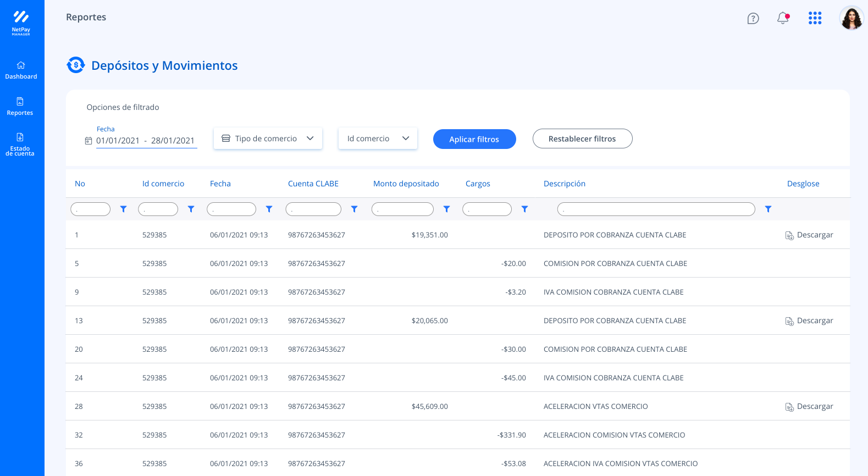868x476 pixels.
Task: Click the Cargos column header
Action: 478,184
